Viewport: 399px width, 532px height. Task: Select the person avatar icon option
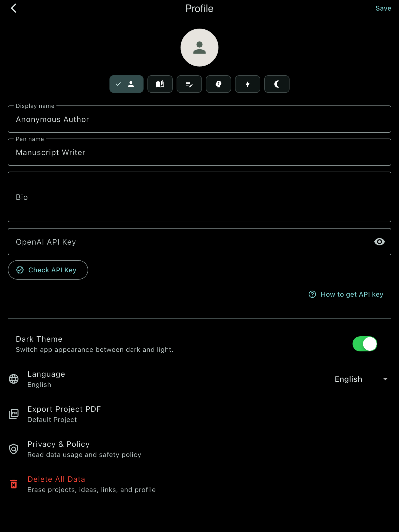click(x=126, y=84)
